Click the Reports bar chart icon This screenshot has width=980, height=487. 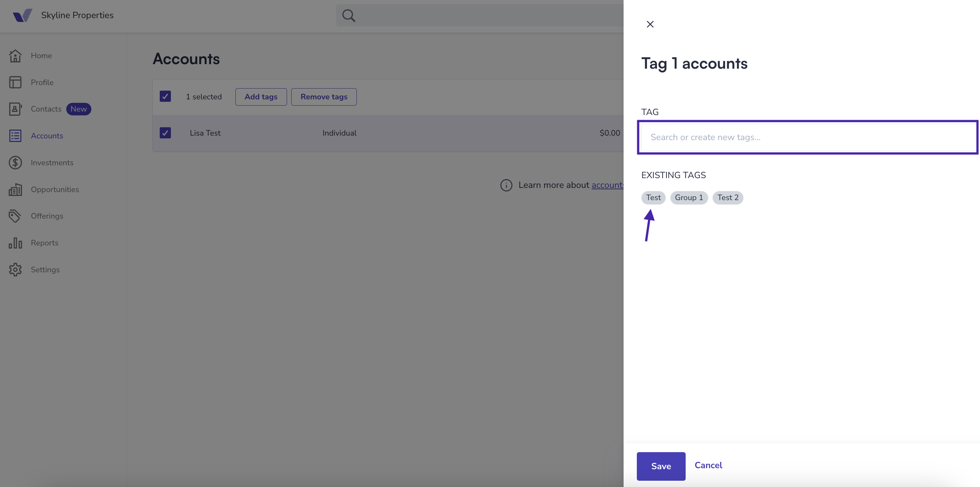point(15,243)
